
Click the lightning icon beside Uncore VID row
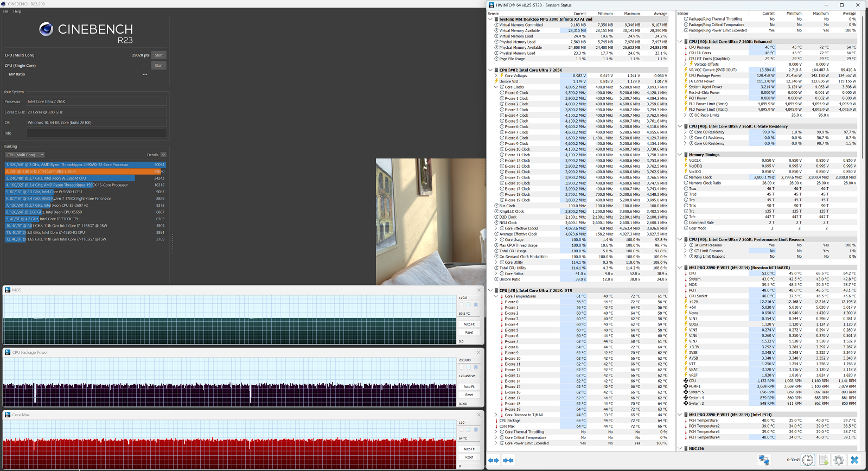pyautogui.click(x=496, y=81)
